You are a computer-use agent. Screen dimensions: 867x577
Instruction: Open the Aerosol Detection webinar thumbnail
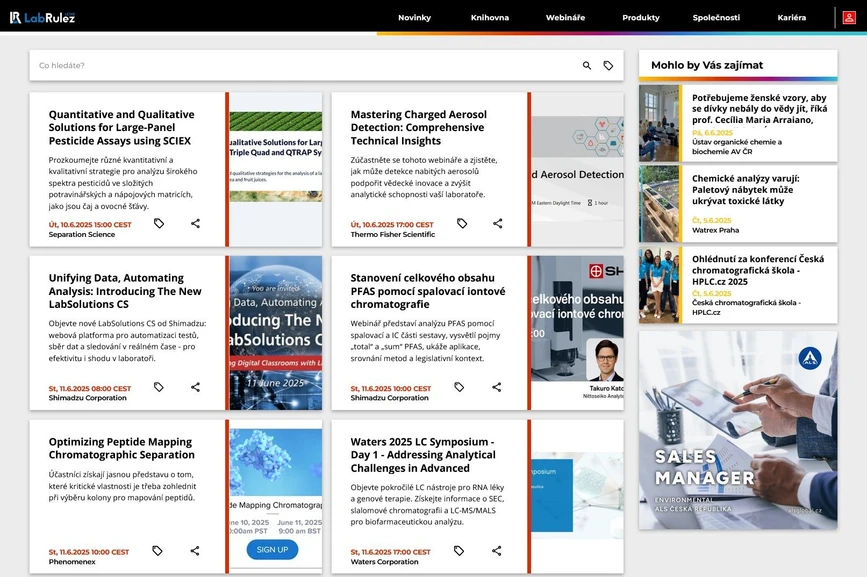577,169
